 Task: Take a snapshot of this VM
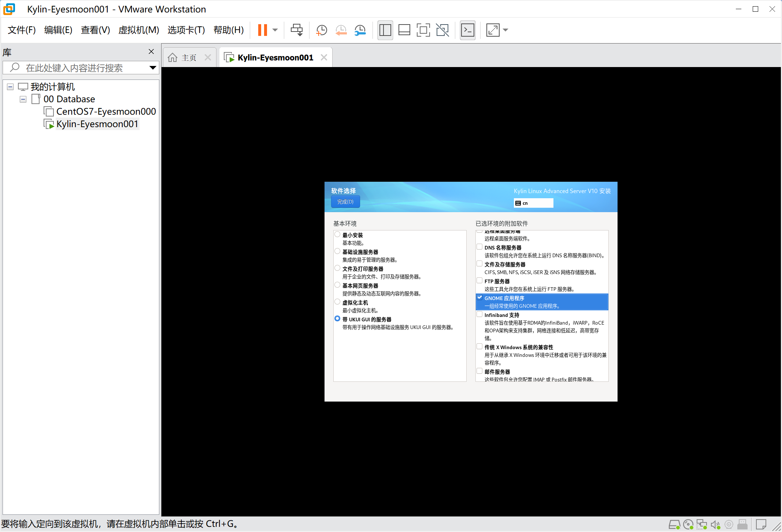pos(322,30)
